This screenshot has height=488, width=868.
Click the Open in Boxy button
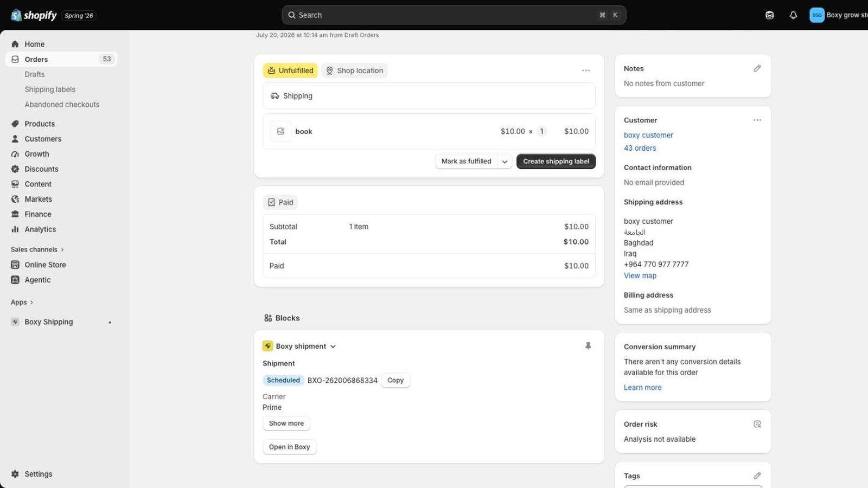point(290,447)
